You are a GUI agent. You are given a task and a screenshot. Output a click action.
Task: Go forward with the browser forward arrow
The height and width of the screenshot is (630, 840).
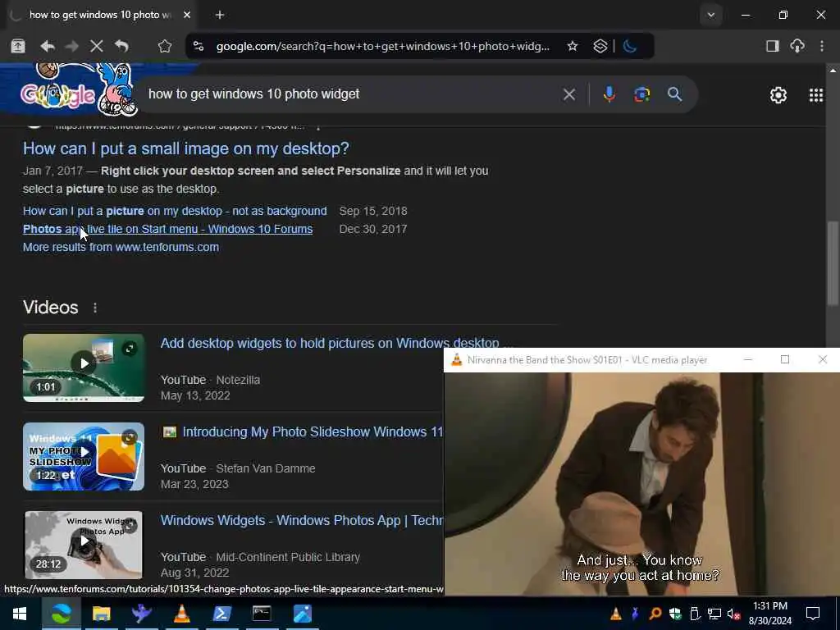[71, 46]
